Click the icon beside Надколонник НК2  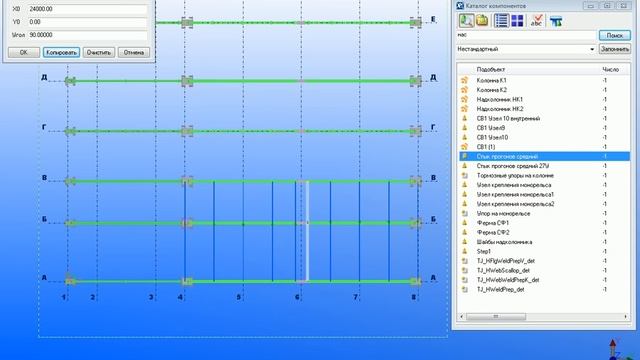click(x=464, y=109)
